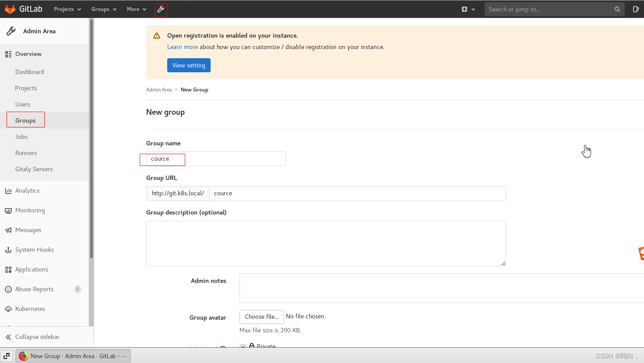644x363 pixels.
Task: Open Projects in the sidebar
Action: click(26, 88)
